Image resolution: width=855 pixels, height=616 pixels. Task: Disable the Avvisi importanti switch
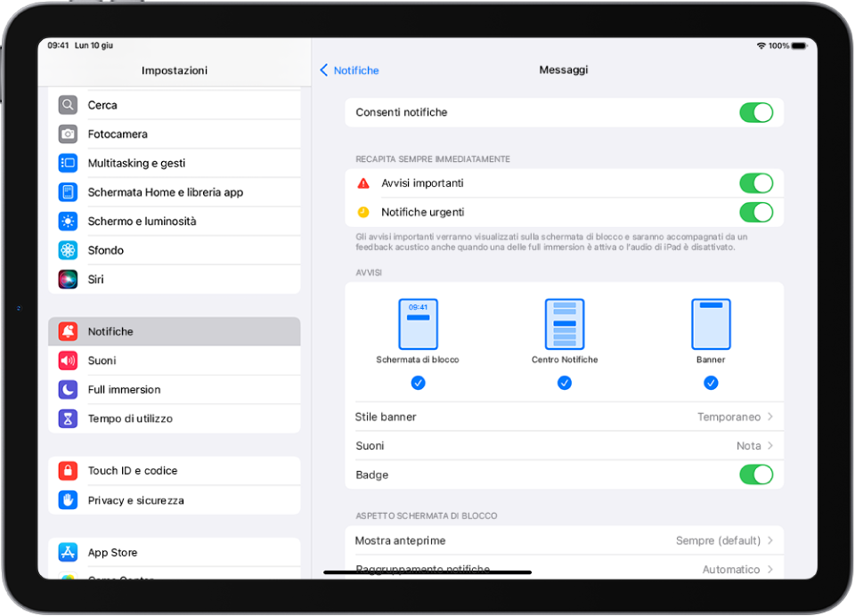pyautogui.click(x=756, y=183)
